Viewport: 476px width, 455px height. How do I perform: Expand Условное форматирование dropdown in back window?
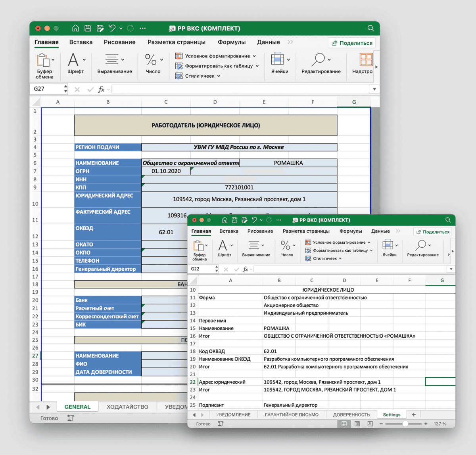click(x=217, y=56)
